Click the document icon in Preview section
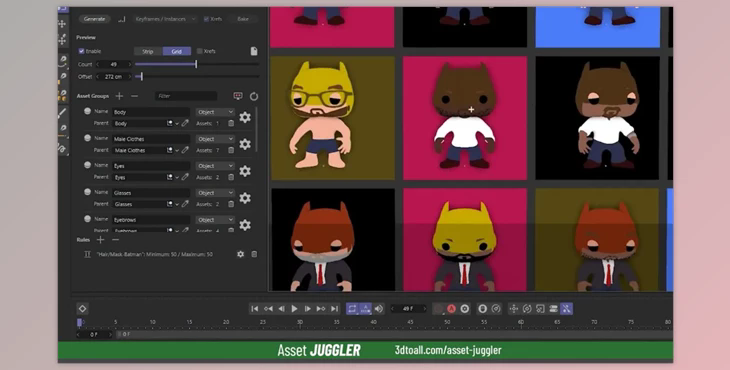Screen dimensions: 730x370 click(x=254, y=51)
